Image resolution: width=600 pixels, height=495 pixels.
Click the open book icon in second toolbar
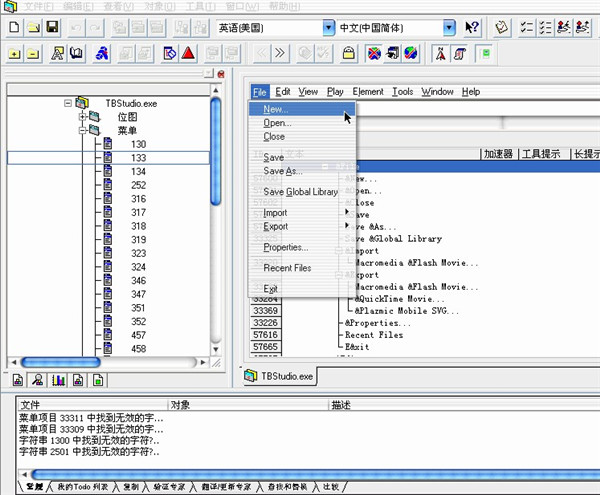[x=78, y=53]
